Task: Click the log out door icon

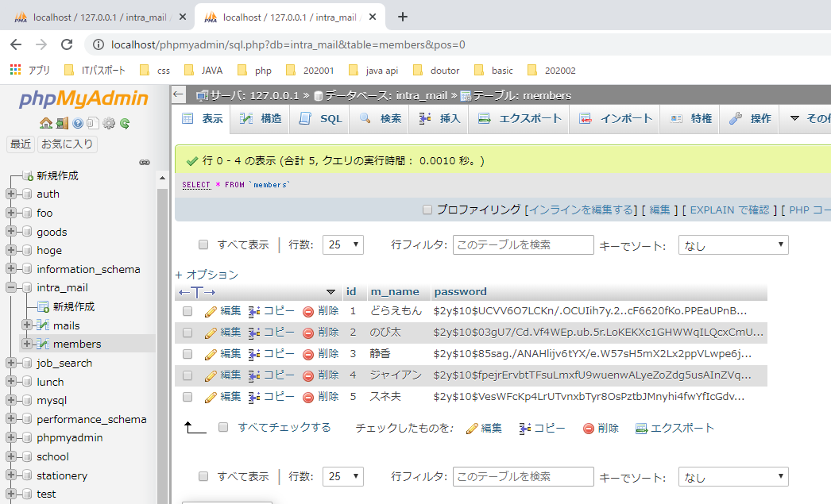Action: [62, 123]
